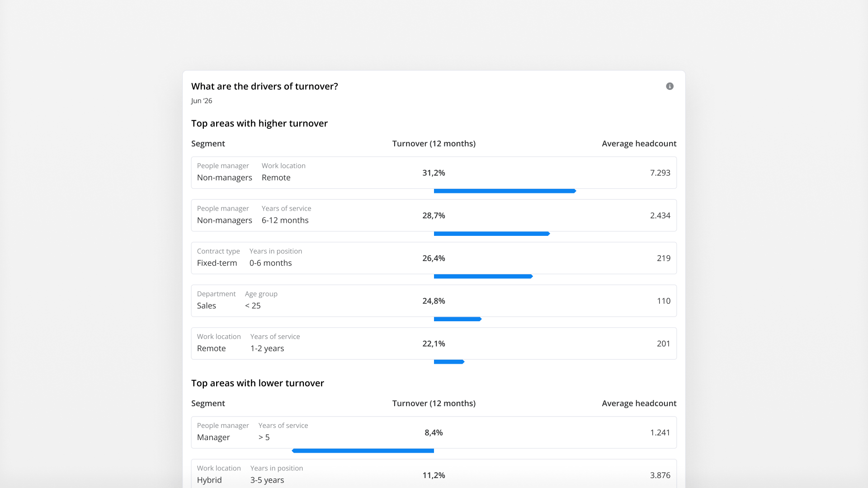Click the blue bar under 24,8% row

458,319
